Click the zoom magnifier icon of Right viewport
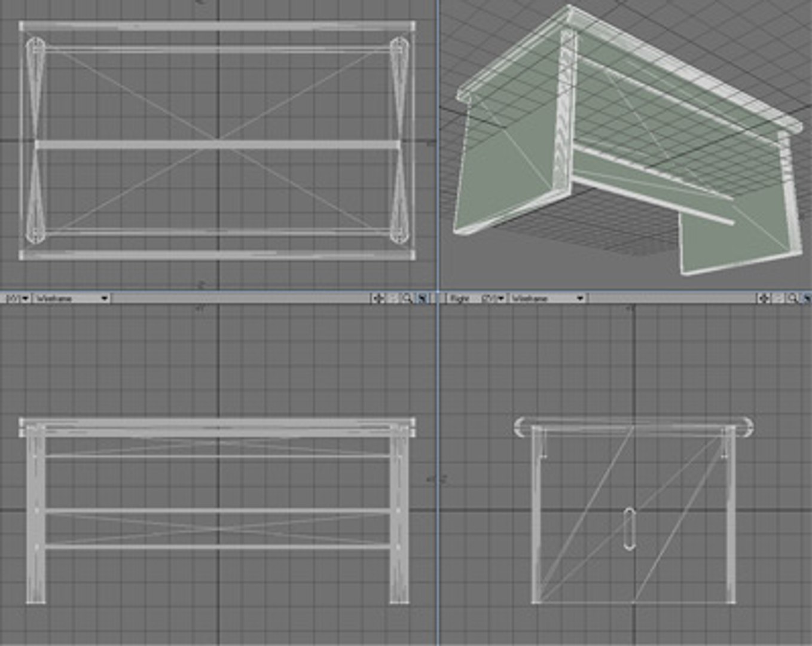 point(793,298)
